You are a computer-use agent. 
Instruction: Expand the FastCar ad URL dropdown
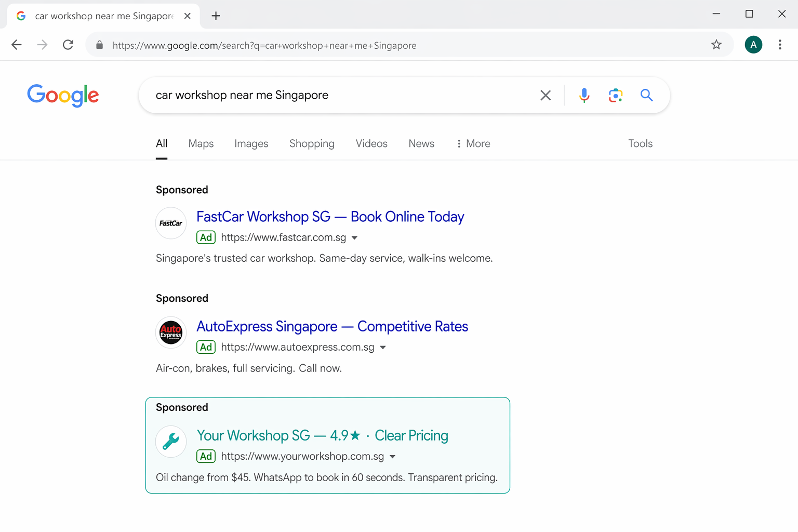click(x=354, y=237)
